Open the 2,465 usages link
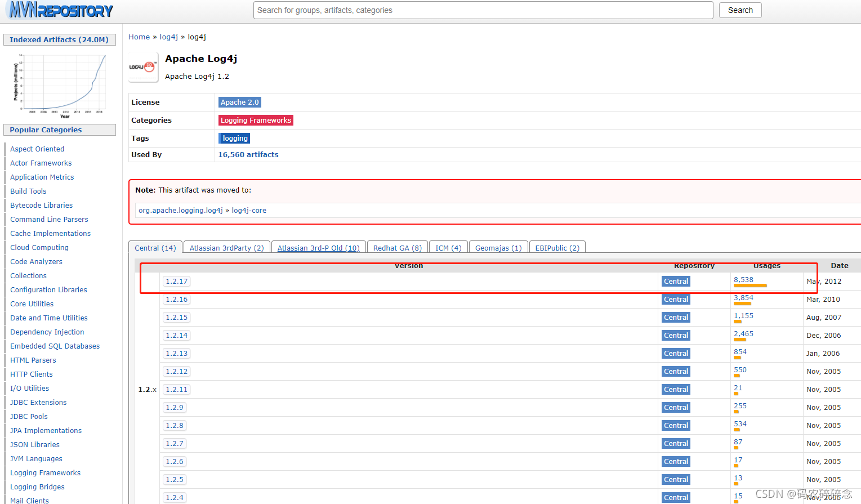This screenshot has width=861, height=504. click(x=743, y=334)
